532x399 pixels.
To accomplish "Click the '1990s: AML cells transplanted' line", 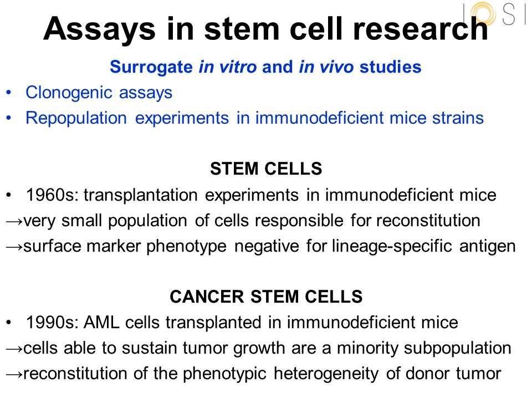I will 242,323.
